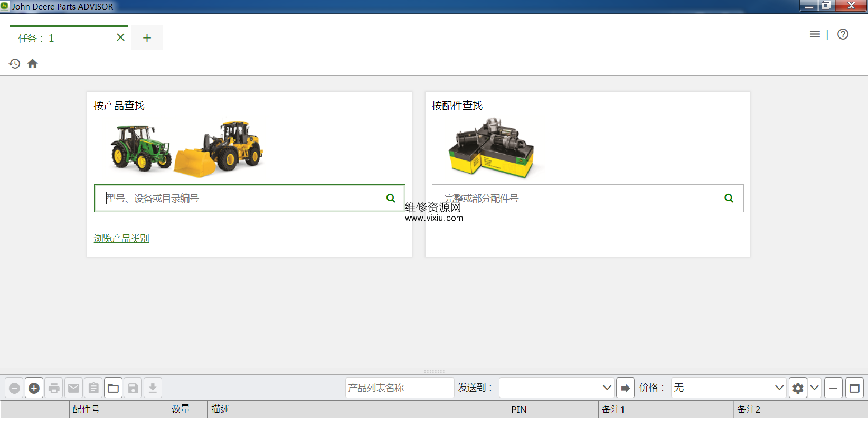Go to the home page icon

tap(33, 64)
